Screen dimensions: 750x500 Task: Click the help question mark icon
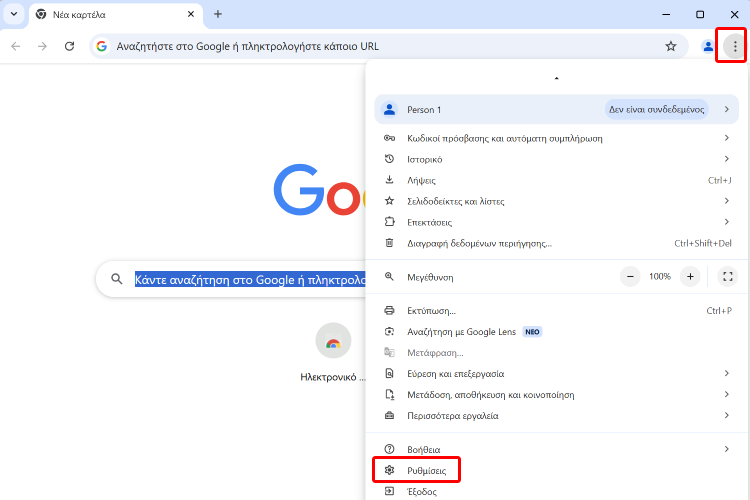(389, 449)
